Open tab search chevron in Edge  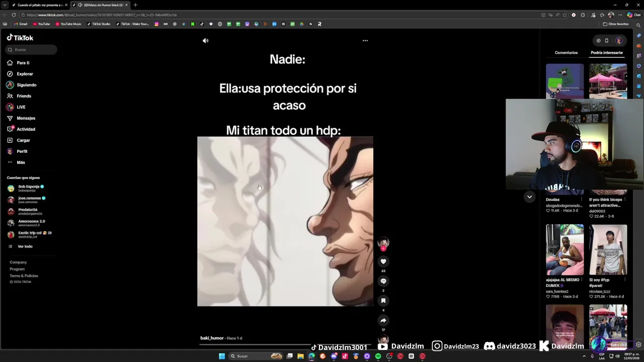click(5, 5)
